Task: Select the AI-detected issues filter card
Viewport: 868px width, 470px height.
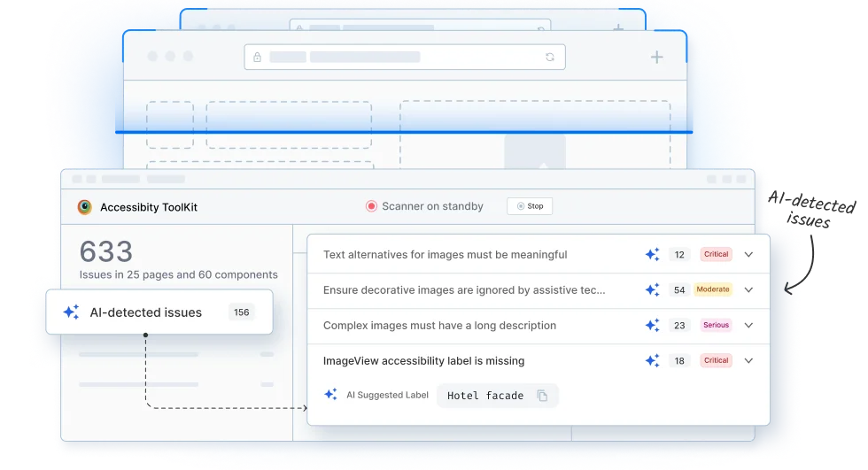Action: (159, 312)
